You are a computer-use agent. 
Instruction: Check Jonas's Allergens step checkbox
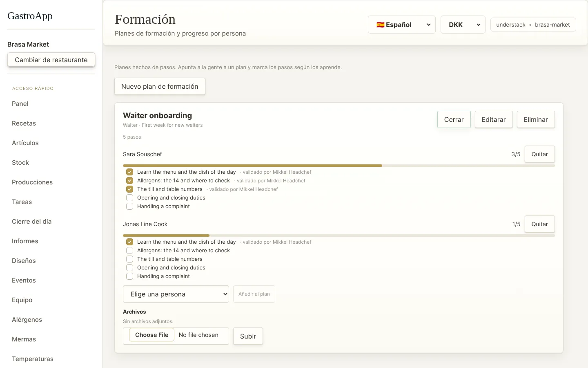click(x=129, y=251)
